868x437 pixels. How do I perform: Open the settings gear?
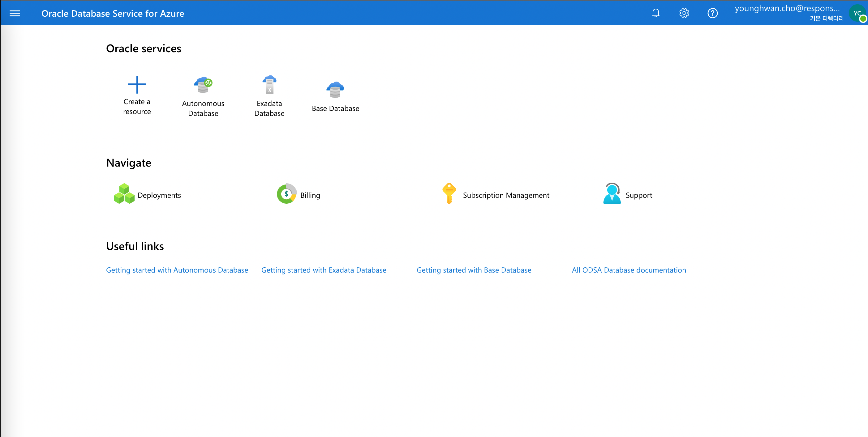[x=684, y=13]
